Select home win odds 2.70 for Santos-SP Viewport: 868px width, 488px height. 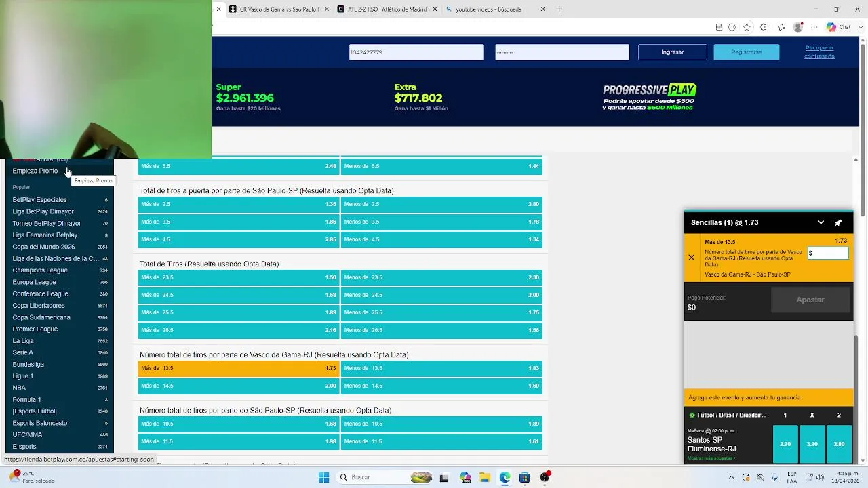[785, 444]
